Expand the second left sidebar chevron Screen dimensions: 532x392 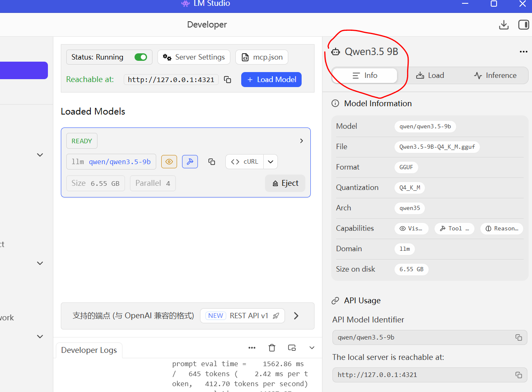click(40, 263)
